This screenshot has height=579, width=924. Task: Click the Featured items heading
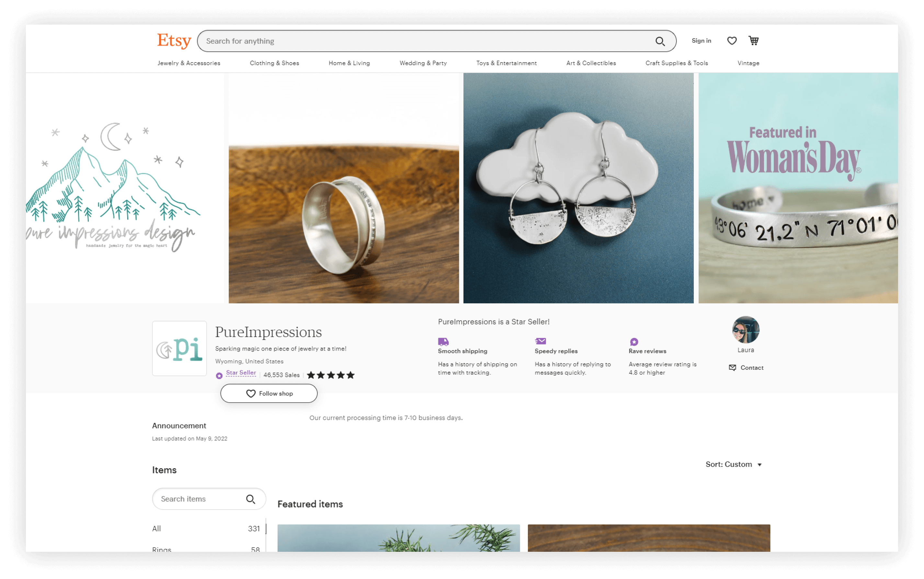point(310,504)
